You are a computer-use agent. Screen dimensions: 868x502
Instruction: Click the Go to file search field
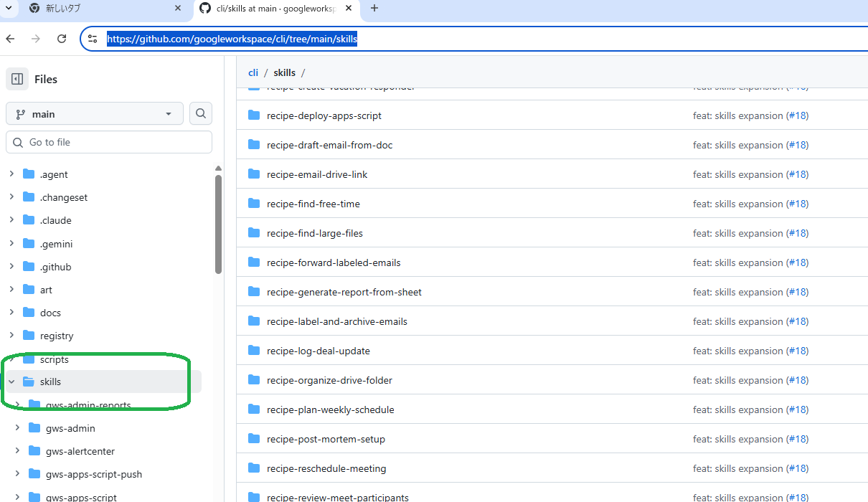[109, 142]
